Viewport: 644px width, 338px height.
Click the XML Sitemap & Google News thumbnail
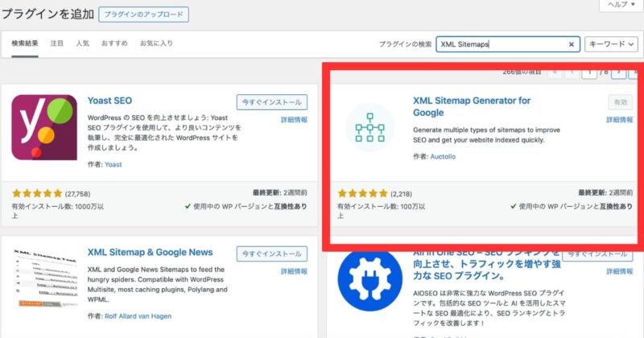44,278
